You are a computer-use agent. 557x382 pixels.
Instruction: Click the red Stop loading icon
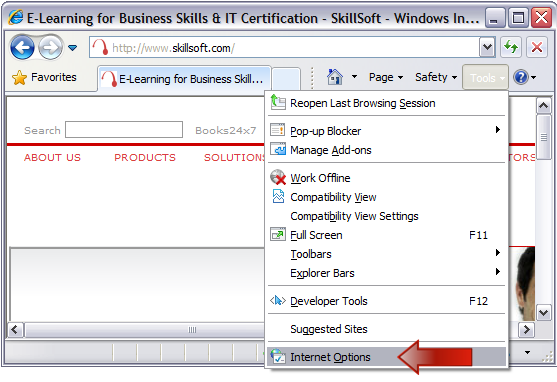tap(536, 47)
